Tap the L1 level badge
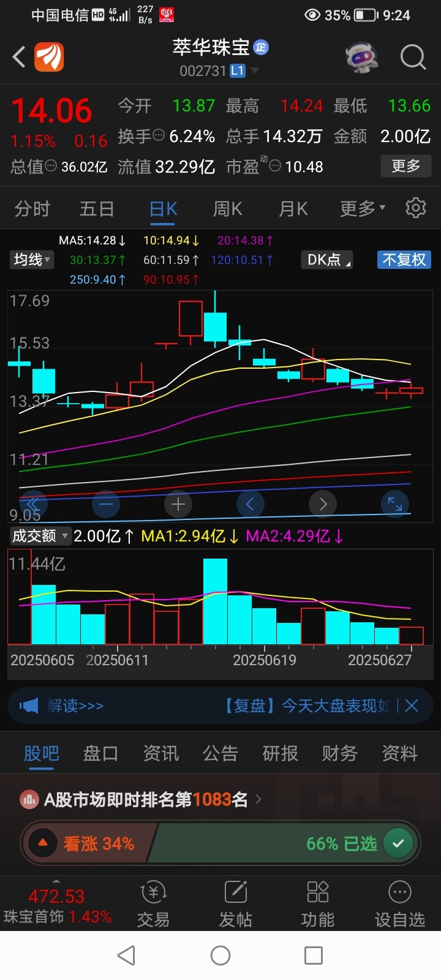This screenshot has width=441, height=980. [x=238, y=71]
